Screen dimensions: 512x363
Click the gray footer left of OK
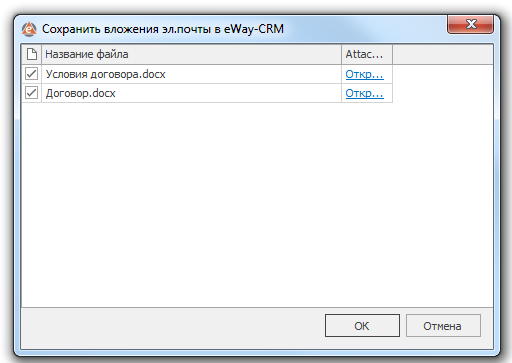[x=173, y=325]
